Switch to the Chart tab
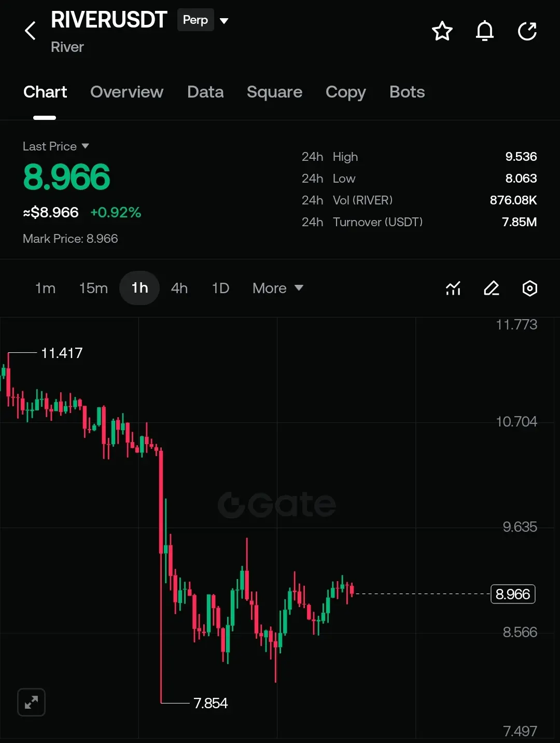Viewport: 560px width, 743px height. (45, 92)
